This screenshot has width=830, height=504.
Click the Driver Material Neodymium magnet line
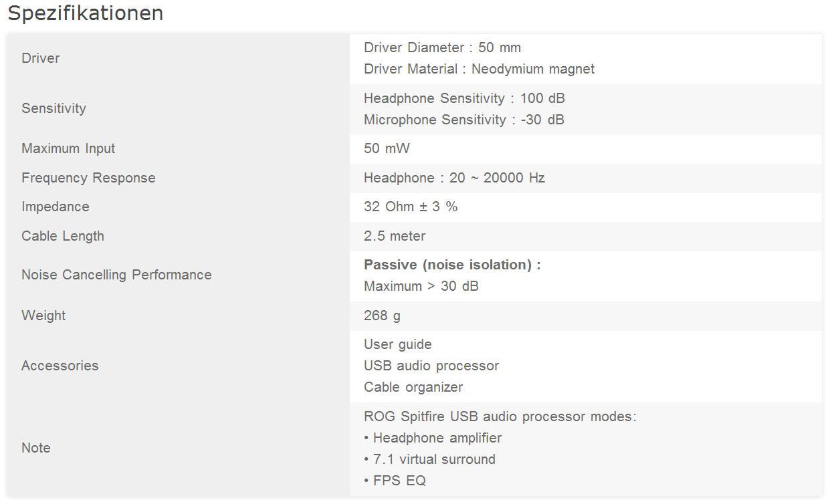point(479,69)
